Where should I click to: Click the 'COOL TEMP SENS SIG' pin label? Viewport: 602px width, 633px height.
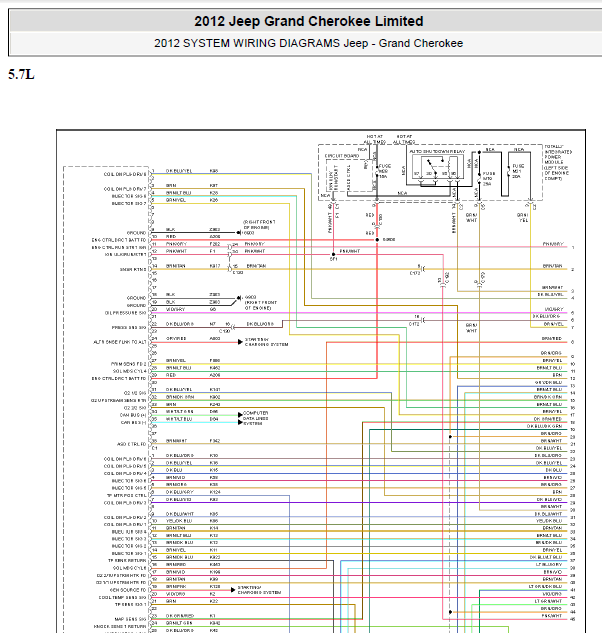tap(123, 597)
